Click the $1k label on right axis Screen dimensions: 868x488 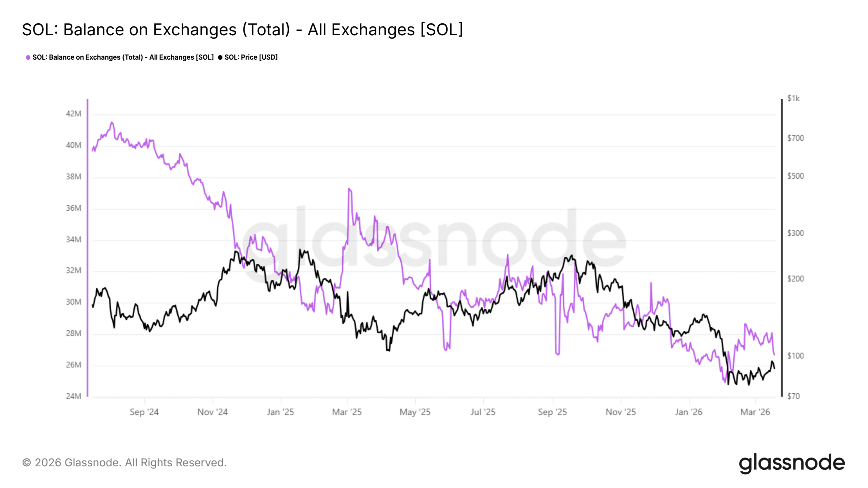click(x=793, y=98)
